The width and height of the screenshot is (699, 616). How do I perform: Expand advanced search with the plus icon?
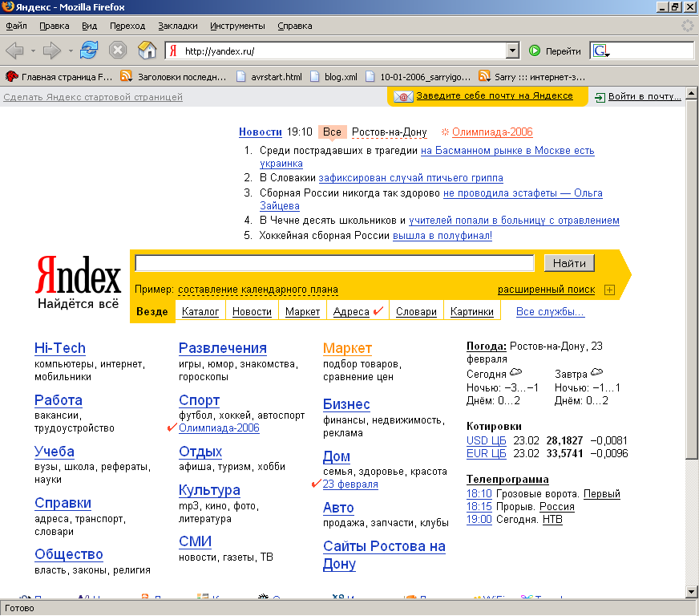609,290
